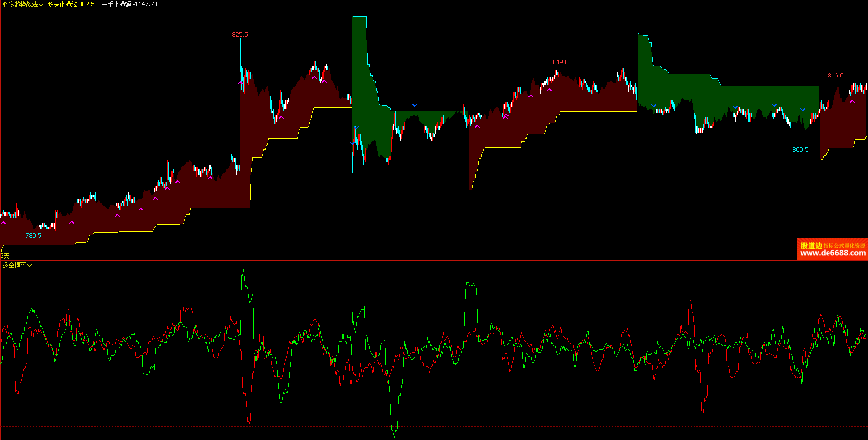The image size is (868, 440).
Task: Click the 780.5 low price label
Action: click(33, 236)
